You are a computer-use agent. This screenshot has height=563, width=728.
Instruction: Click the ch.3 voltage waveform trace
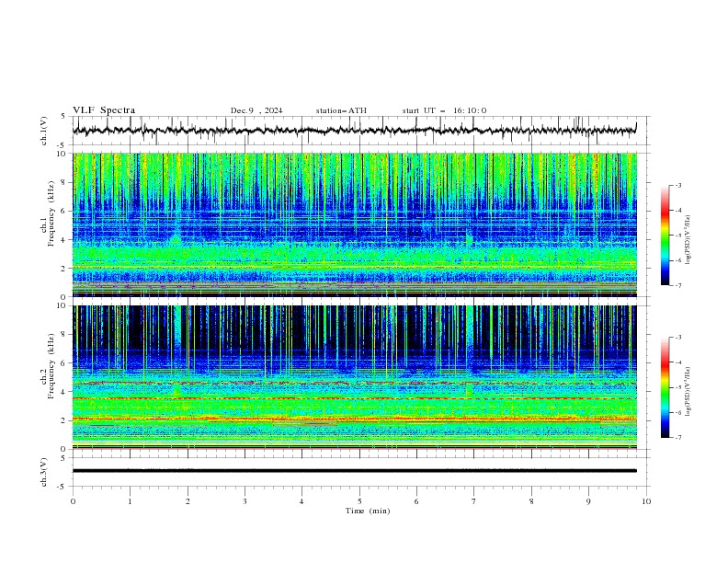[x=354, y=471]
